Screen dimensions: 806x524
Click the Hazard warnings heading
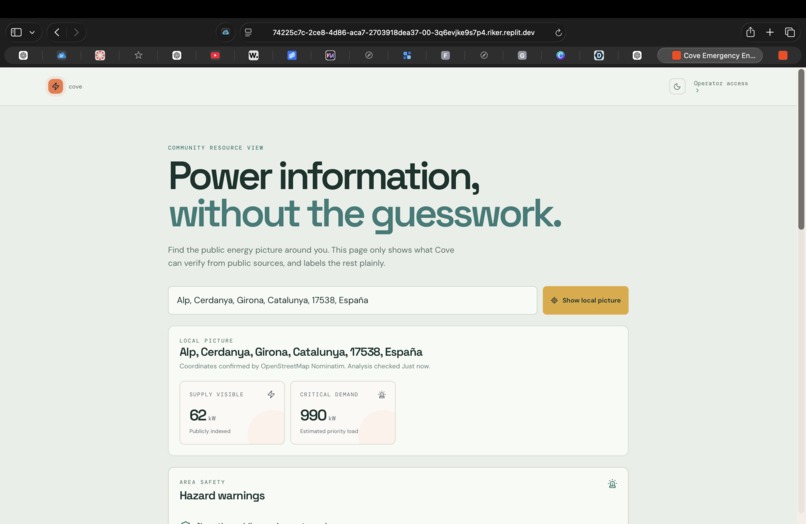(222, 496)
